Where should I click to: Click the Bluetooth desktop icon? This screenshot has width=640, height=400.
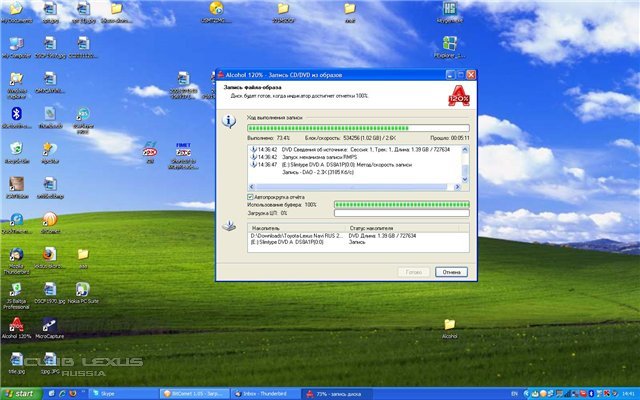17,114
